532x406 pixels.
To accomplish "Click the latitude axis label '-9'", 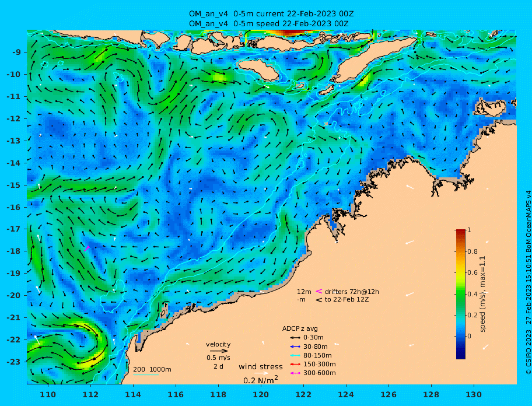I will (17, 52).
